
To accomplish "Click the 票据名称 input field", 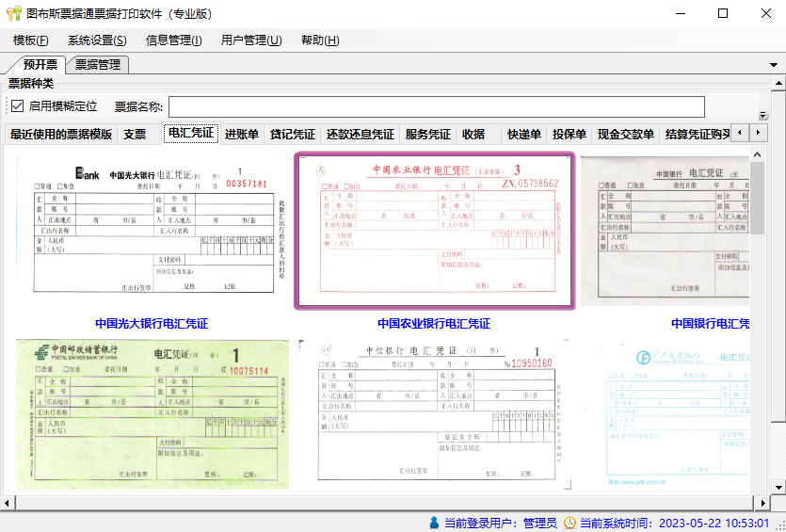I will click(437, 106).
